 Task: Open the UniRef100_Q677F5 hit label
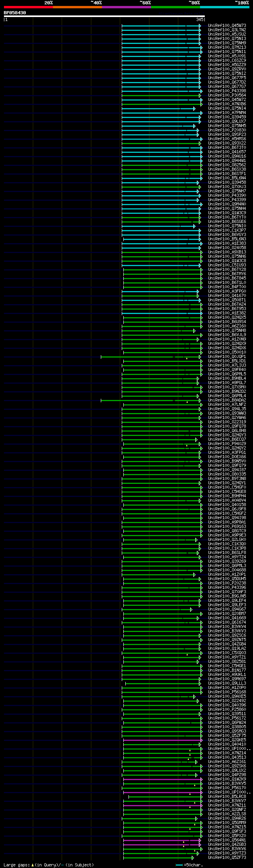point(227,78)
